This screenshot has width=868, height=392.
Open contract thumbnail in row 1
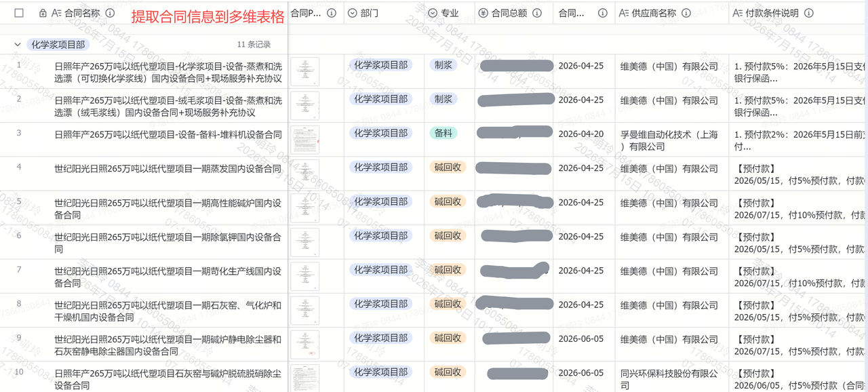coord(305,71)
